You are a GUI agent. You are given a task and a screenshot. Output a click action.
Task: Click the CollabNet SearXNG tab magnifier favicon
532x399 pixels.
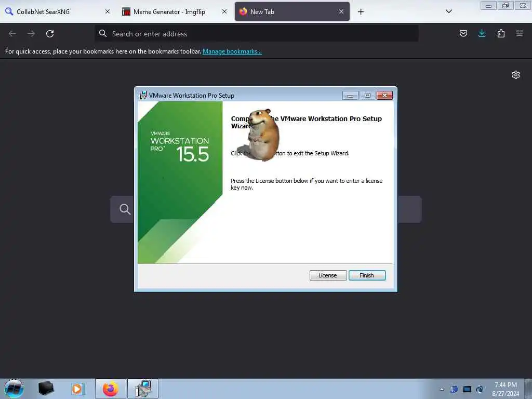(9, 11)
